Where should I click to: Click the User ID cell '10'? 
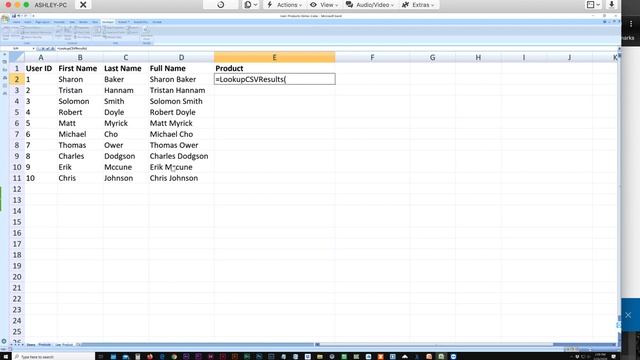click(x=41, y=178)
